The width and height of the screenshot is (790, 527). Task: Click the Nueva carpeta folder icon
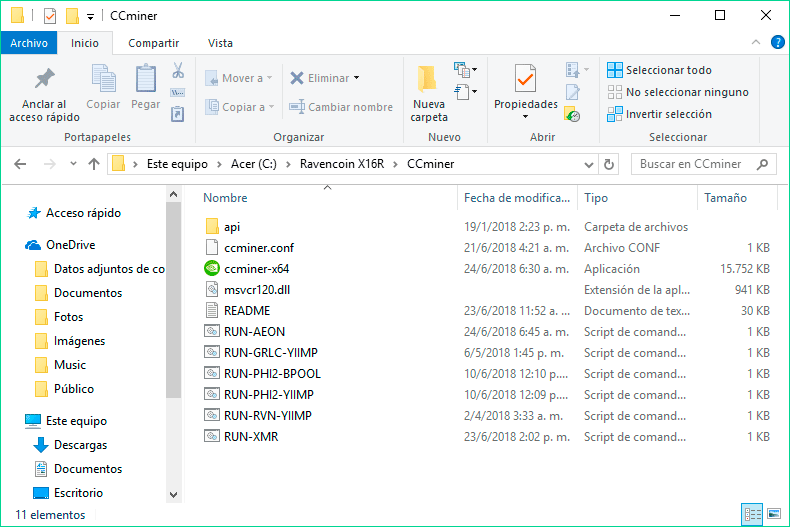pyautogui.click(x=428, y=79)
